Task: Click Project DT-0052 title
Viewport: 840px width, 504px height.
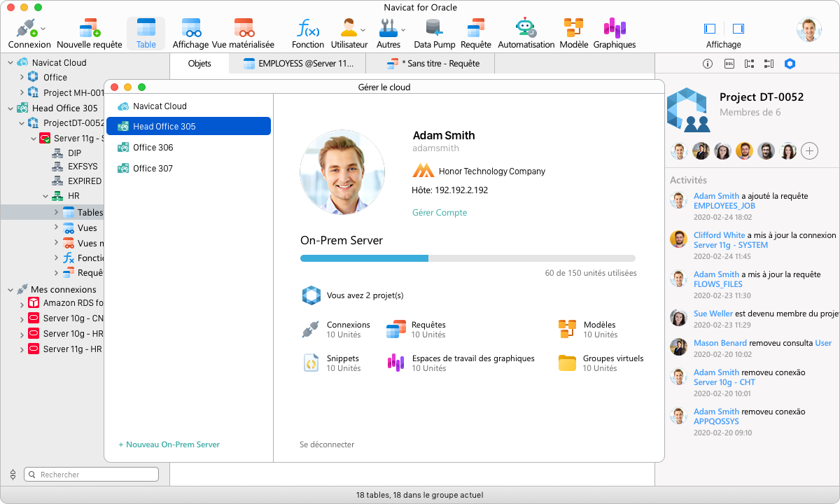Action: [x=762, y=97]
